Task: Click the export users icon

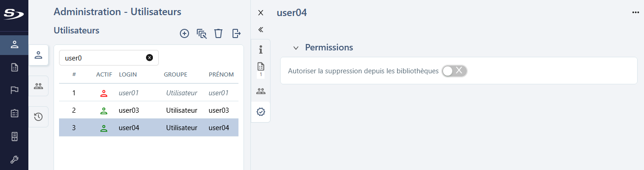Action: point(236,33)
